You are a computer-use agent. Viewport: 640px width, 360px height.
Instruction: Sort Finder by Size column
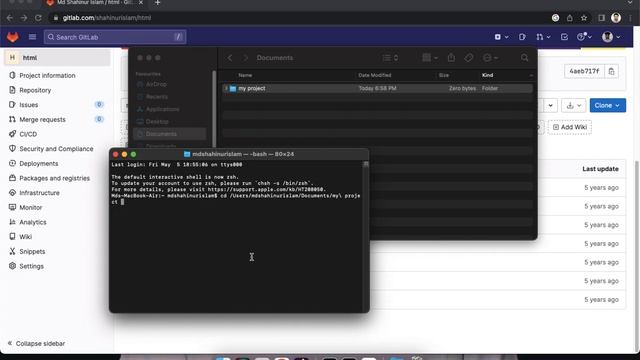[x=444, y=75]
